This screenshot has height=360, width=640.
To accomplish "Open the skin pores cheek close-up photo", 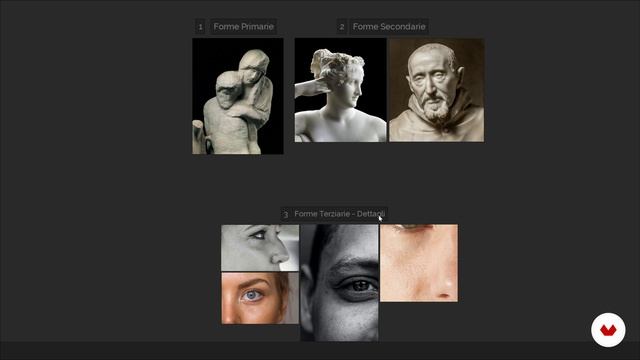I will 419,263.
